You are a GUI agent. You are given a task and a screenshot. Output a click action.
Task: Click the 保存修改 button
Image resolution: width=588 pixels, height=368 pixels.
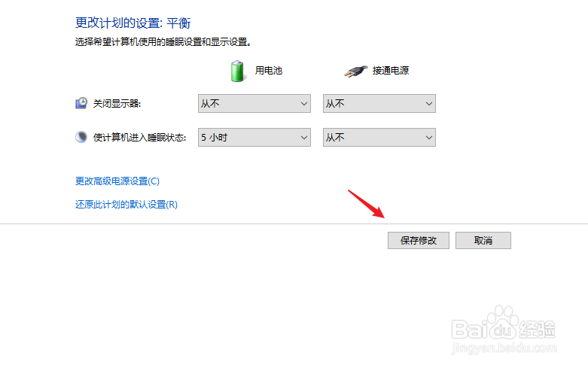click(419, 240)
